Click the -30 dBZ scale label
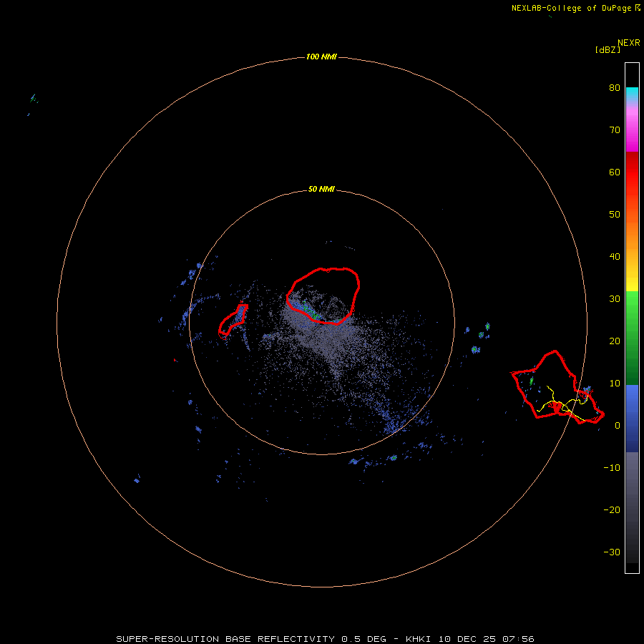 pyautogui.click(x=612, y=552)
